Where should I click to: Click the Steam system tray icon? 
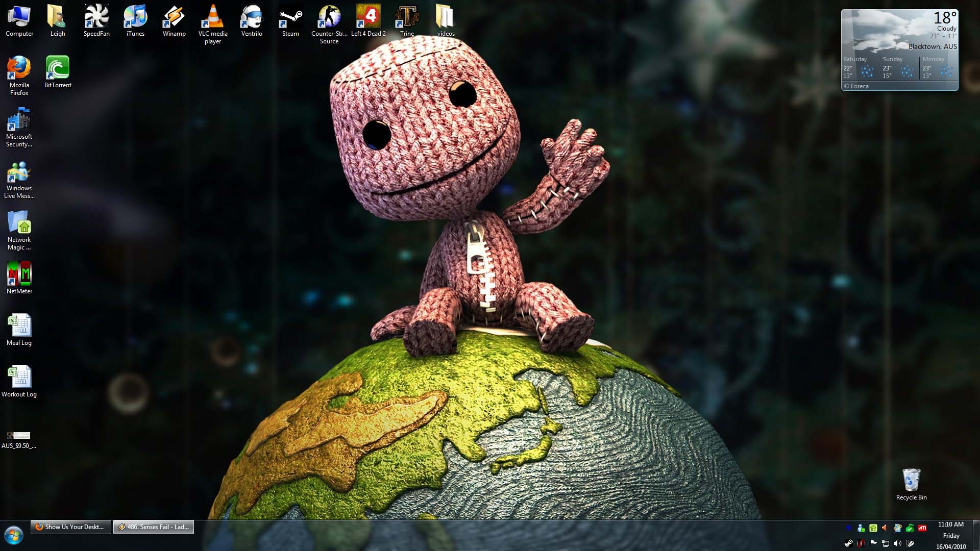tap(849, 543)
